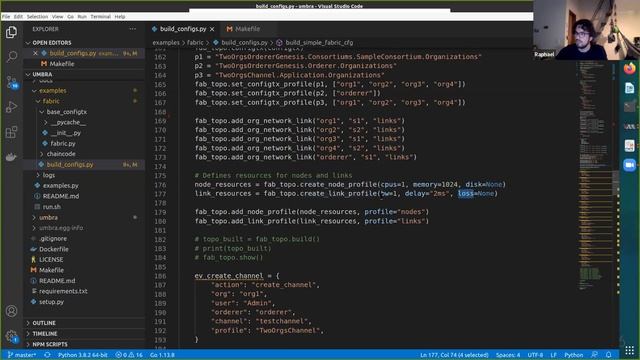This screenshot has width=640, height=360.
Task: Open the Terminal menu
Action: pos(100,17)
